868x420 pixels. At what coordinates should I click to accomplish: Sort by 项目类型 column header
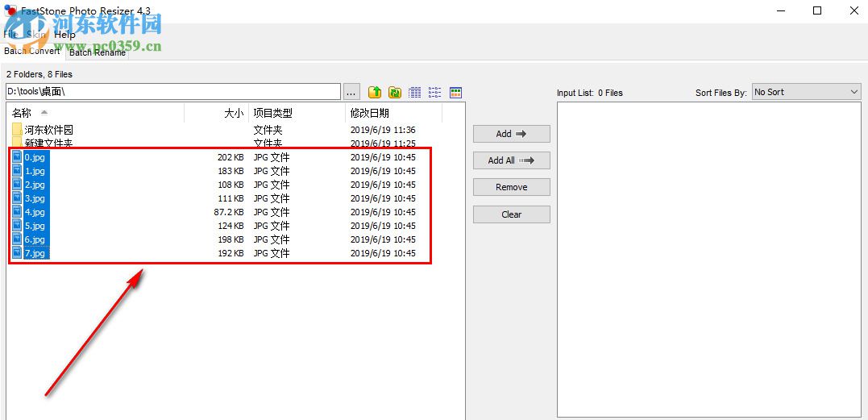(297, 114)
